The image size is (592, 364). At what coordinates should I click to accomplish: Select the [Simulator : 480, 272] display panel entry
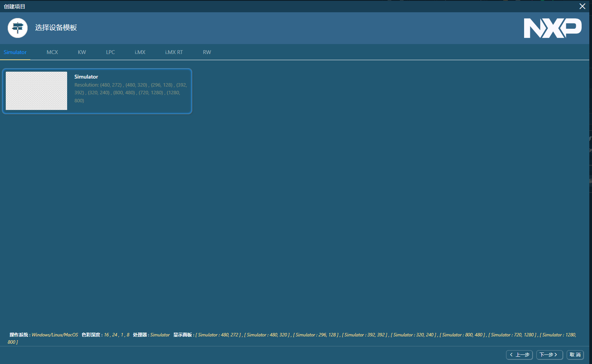[x=218, y=334]
